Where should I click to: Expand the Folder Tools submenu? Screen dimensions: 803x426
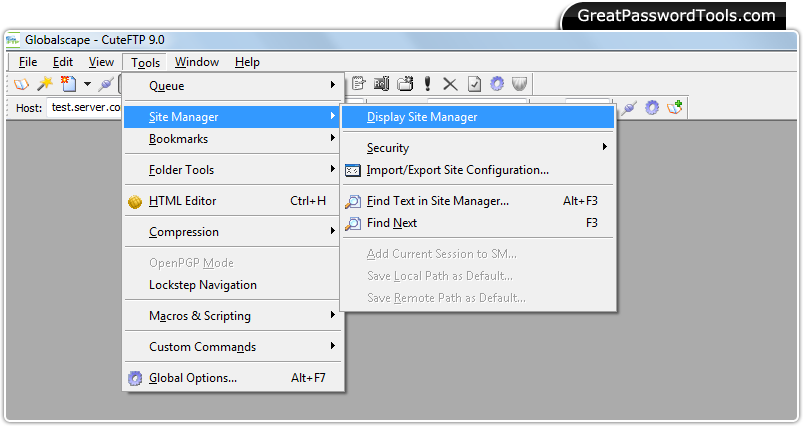tap(233, 169)
